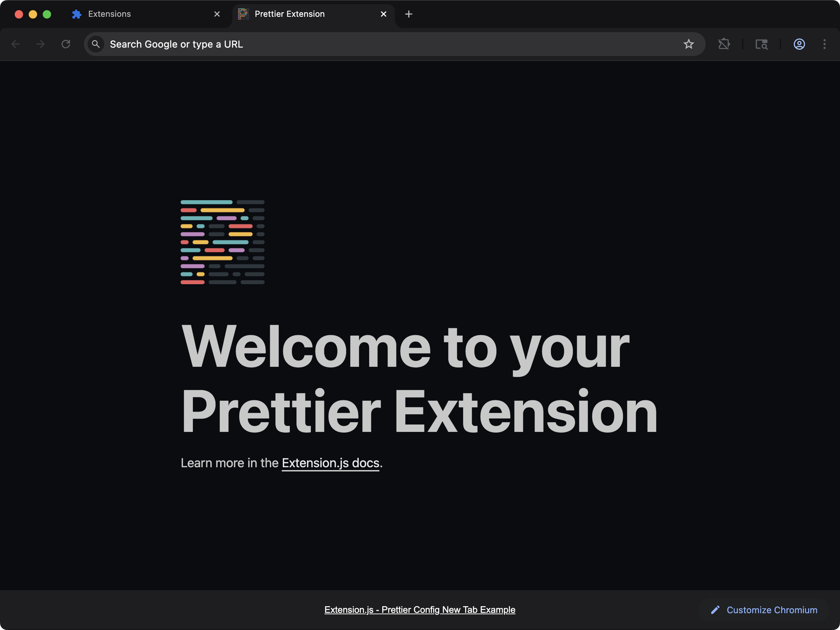Open a new tab with the plus button
The height and width of the screenshot is (630, 840).
click(x=408, y=14)
